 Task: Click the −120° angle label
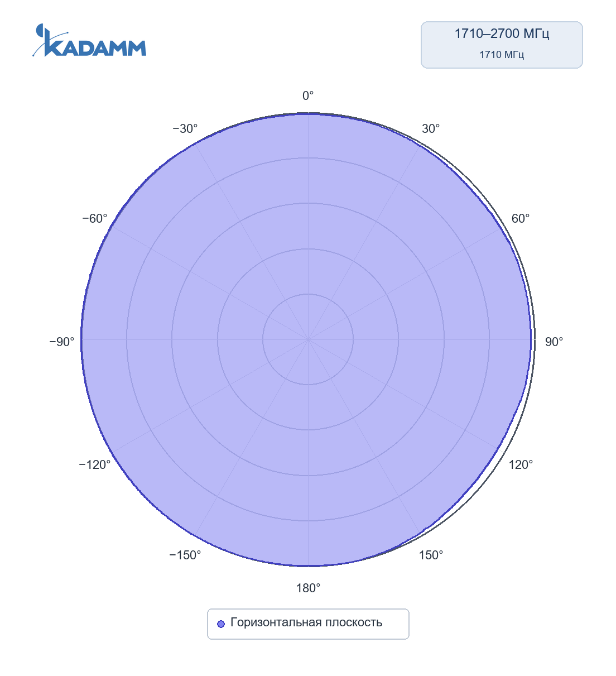click(x=95, y=464)
